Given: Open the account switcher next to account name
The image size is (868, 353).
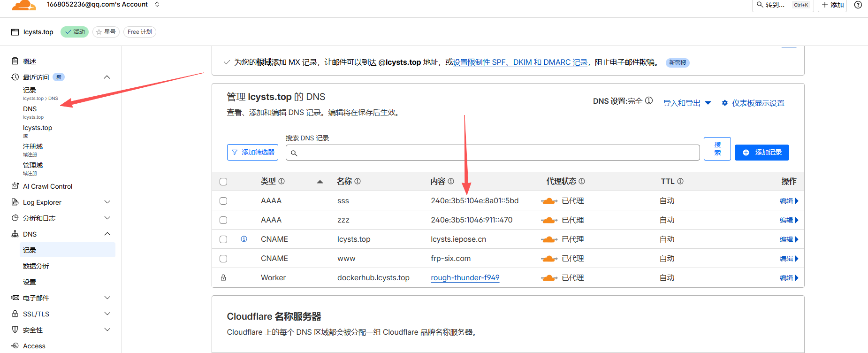Looking at the screenshot, I should coord(157,4).
